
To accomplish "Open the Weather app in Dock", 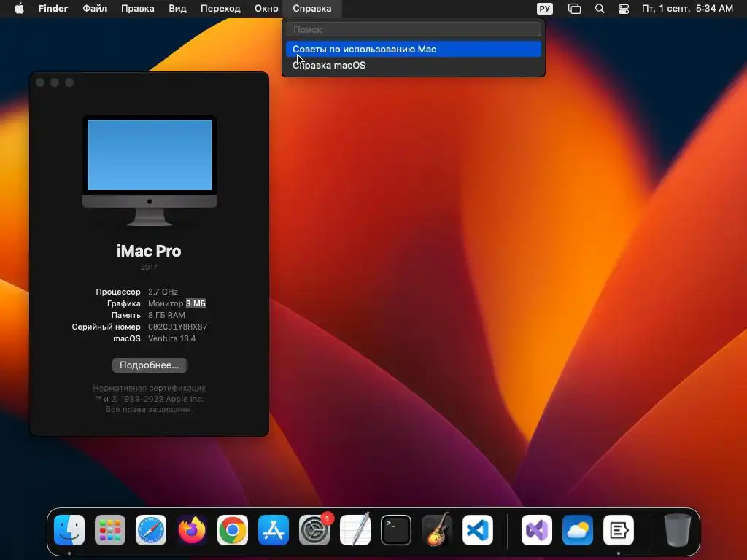I will click(578, 530).
